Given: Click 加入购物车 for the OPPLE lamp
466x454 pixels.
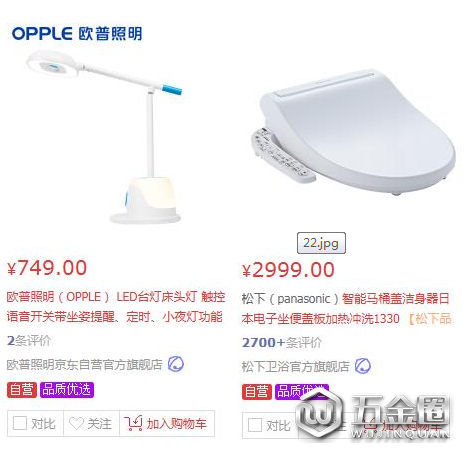Looking at the screenshot, I should 167,423.
